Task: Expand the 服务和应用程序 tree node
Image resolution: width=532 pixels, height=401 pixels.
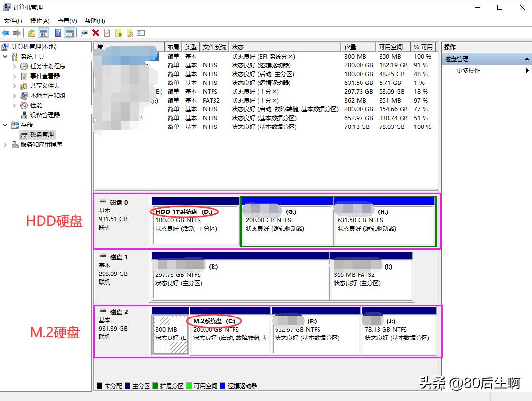Action: pyautogui.click(x=4, y=144)
